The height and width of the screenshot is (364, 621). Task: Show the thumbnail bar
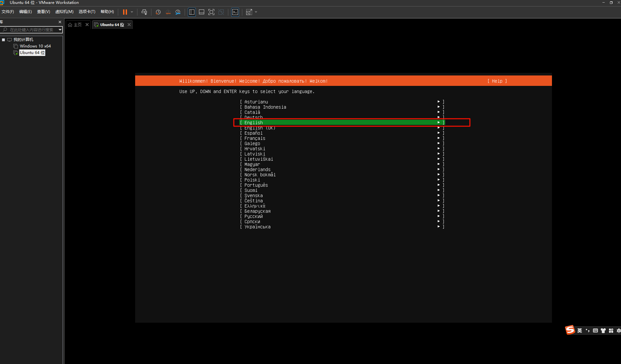tap(202, 12)
